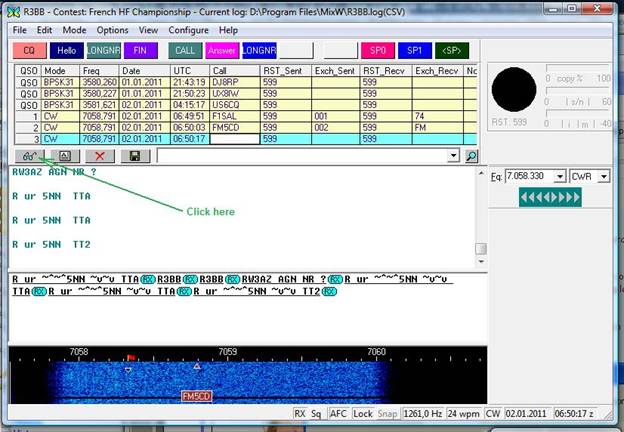This screenshot has height=432, width=624.
Task: Expand the frequency 7.058.330 dropdown
Action: (559, 176)
